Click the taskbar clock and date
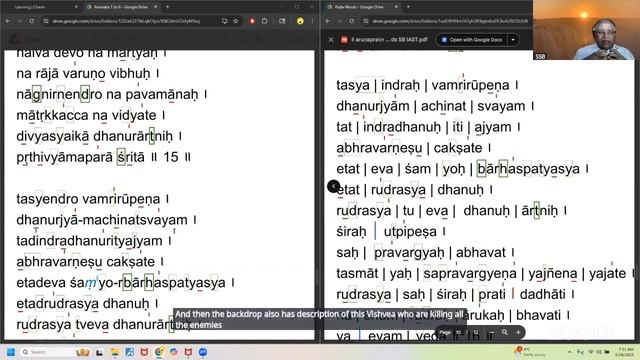Viewport: 640px width, 360px height. (x=625, y=352)
